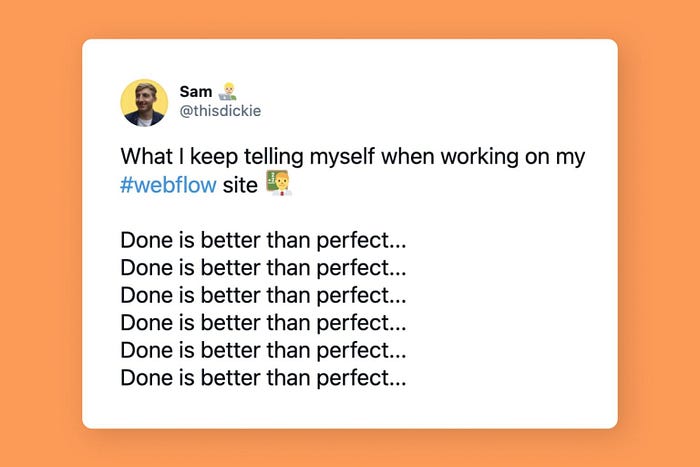Follow the blue #webflow hashtag
The width and height of the screenshot is (700, 467).
point(168,185)
